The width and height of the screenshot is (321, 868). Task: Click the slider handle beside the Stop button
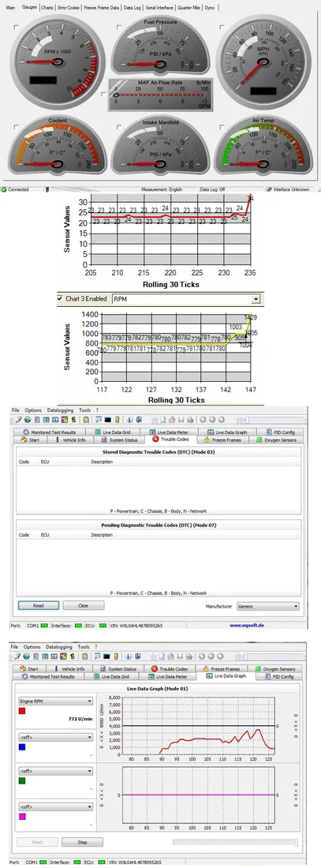(x=296, y=843)
